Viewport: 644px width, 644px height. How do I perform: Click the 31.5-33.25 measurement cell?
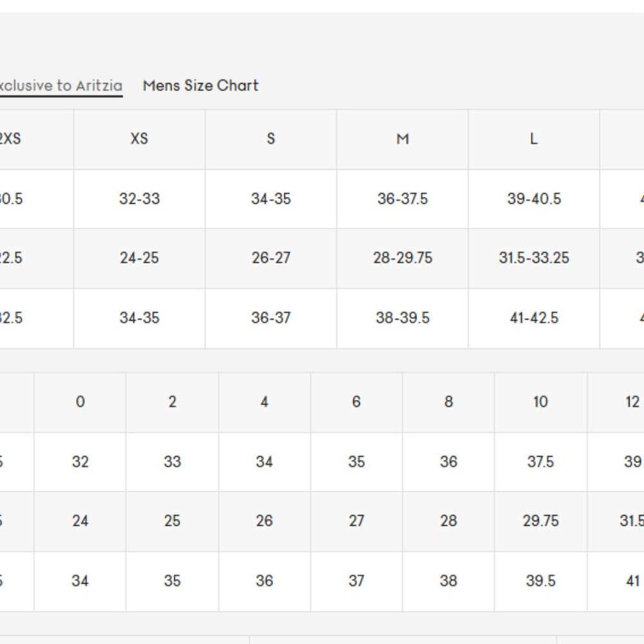534,258
